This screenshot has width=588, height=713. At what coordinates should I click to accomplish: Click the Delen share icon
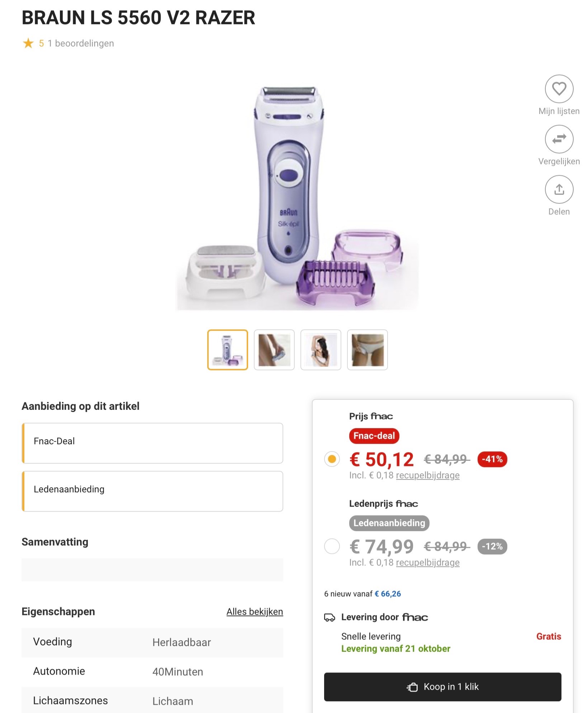coord(559,189)
